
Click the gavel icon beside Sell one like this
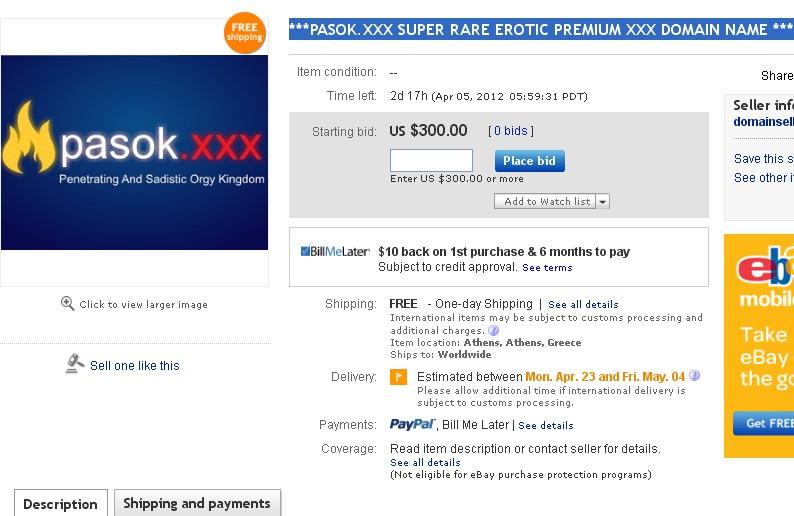74,364
